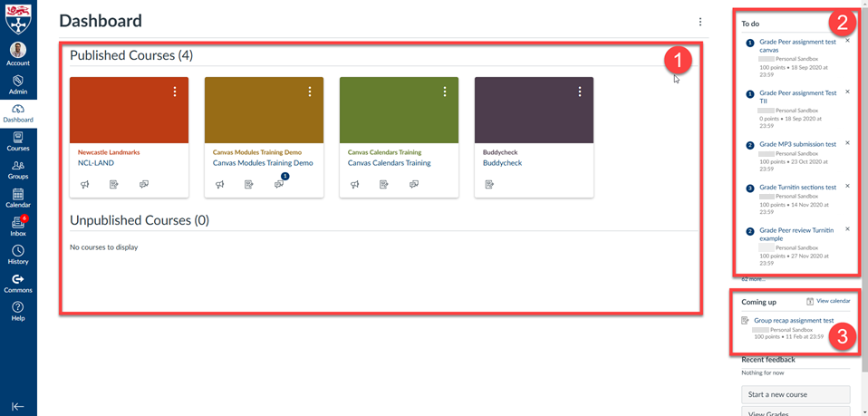Click the university logo at top of sidebar
Screen dimensions: 868x416
click(18, 18)
